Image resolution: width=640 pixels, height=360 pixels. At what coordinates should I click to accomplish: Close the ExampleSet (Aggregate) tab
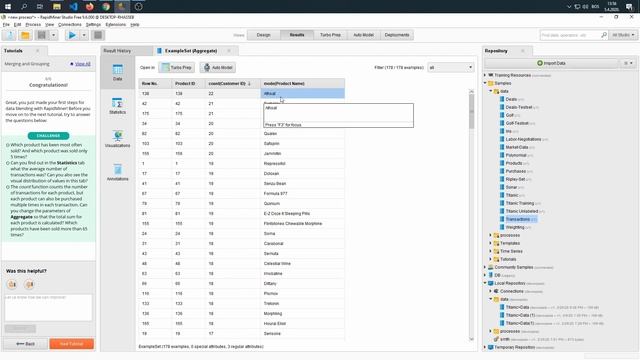tap(229, 51)
